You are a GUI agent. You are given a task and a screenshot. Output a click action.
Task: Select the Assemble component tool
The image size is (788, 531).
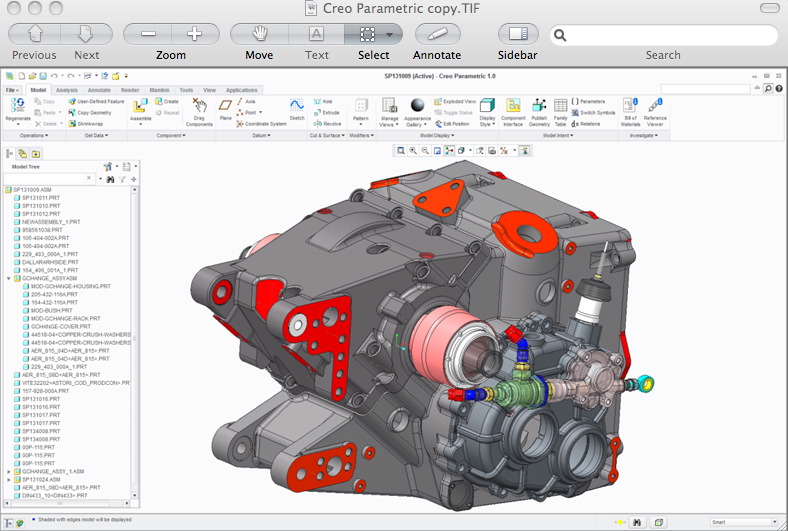click(140, 106)
